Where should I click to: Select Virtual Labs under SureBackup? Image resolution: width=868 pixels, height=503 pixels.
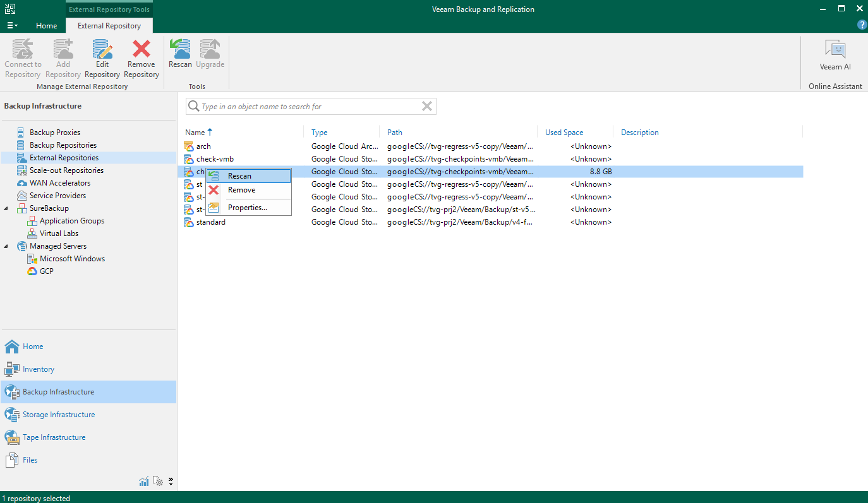(59, 234)
